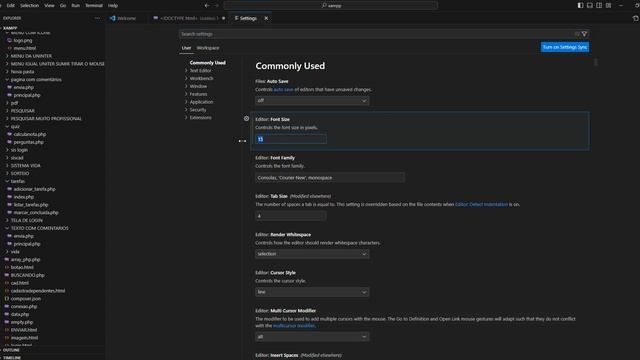Open Explorer more actions ellipsis

97,18
